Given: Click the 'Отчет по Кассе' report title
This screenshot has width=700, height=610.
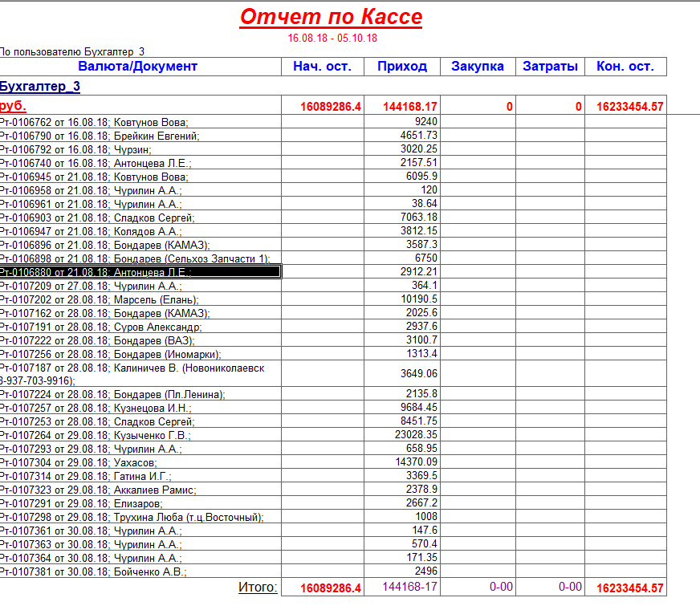Looking at the screenshot, I should click(x=331, y=17).
